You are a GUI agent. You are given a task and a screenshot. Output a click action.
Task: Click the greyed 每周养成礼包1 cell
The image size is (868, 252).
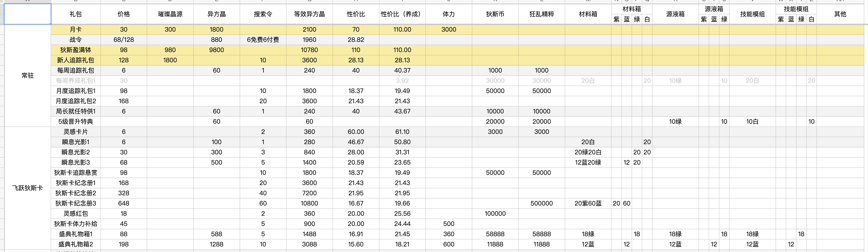click(x=75, y=81)
